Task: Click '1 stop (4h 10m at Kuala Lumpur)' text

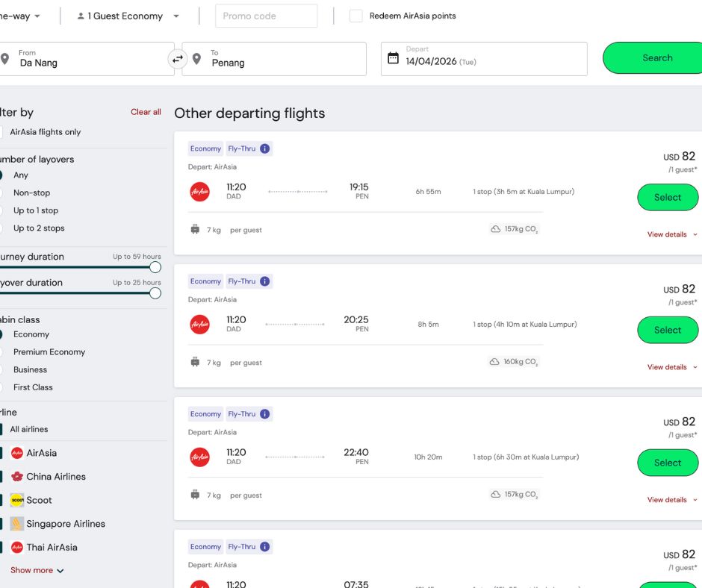Action: (525, 325)
